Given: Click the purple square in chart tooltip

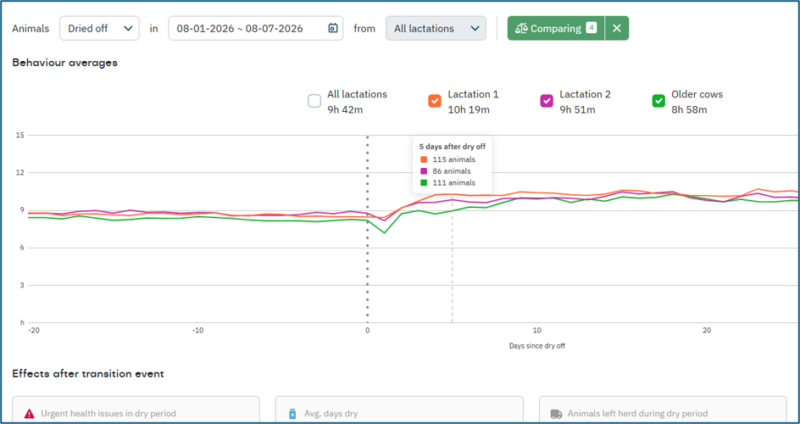Looking at the screenshot, I should (423, 171).
